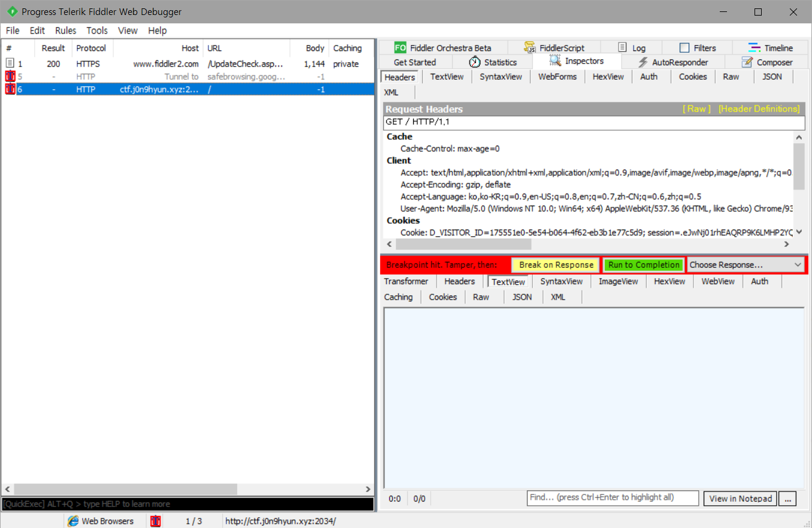Switch to request WebForms tab
The height and width of the screenshot is (528, 812).
click(558, 77)
